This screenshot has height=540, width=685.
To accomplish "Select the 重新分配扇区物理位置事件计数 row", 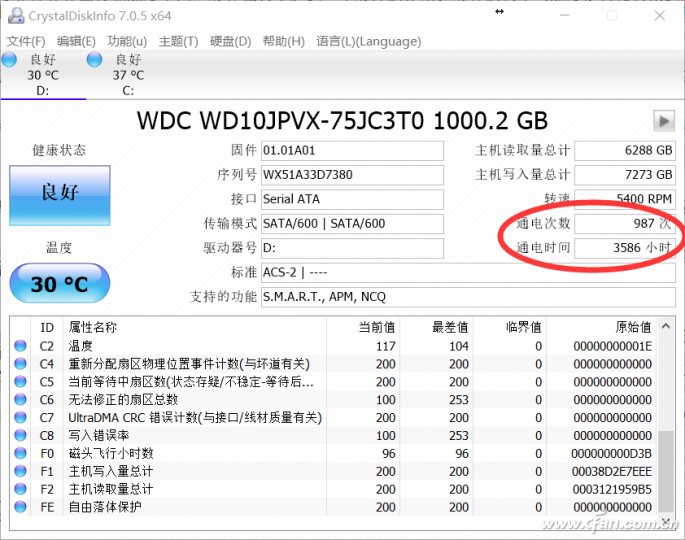I will pos(333,364).
